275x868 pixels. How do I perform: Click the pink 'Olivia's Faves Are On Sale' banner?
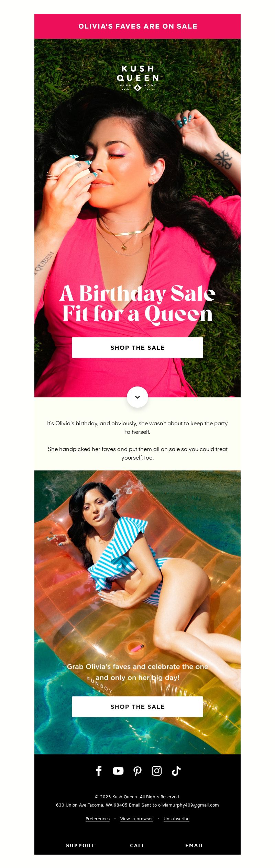[137, 26]
